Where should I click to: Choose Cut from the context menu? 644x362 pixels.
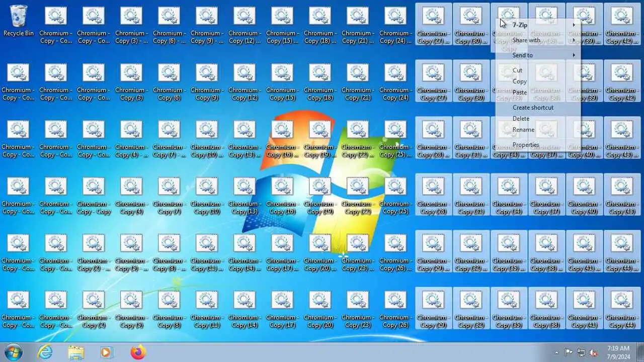coord(538,70)
